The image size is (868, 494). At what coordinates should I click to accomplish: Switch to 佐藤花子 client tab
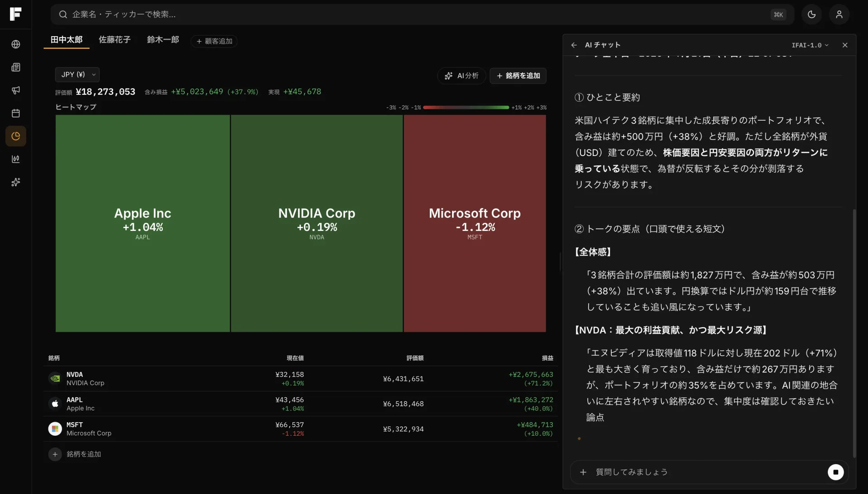[115, 40]
